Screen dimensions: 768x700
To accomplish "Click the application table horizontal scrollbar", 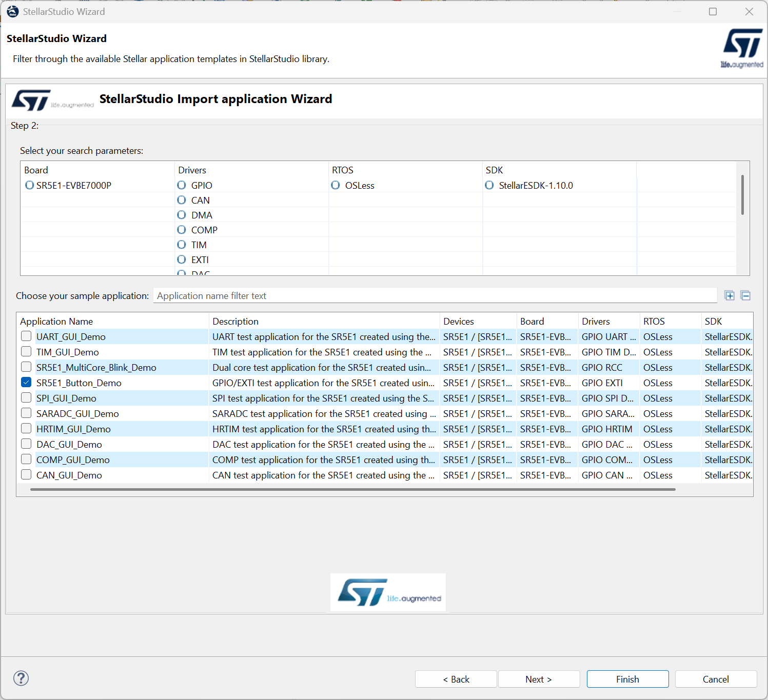I will tap(353, 490).
